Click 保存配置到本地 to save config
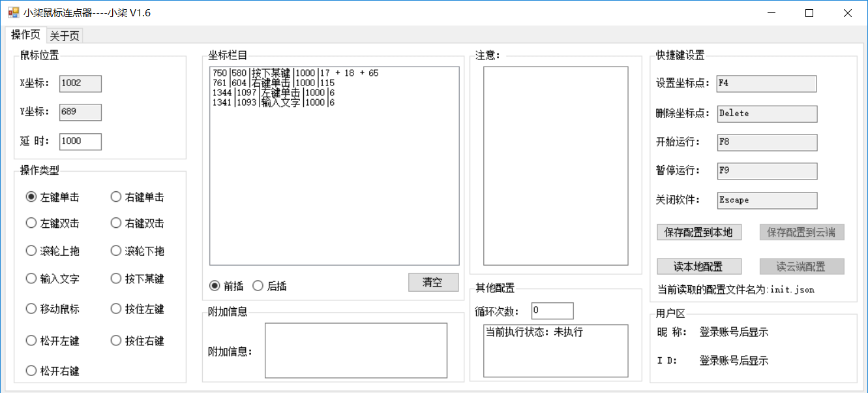868x393 pixels. coord(698,232)
